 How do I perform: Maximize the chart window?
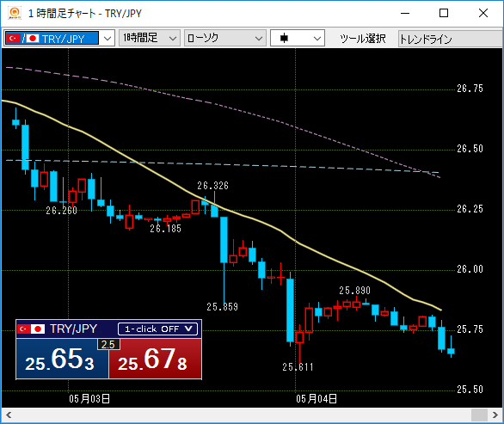(x=444, y=14)
